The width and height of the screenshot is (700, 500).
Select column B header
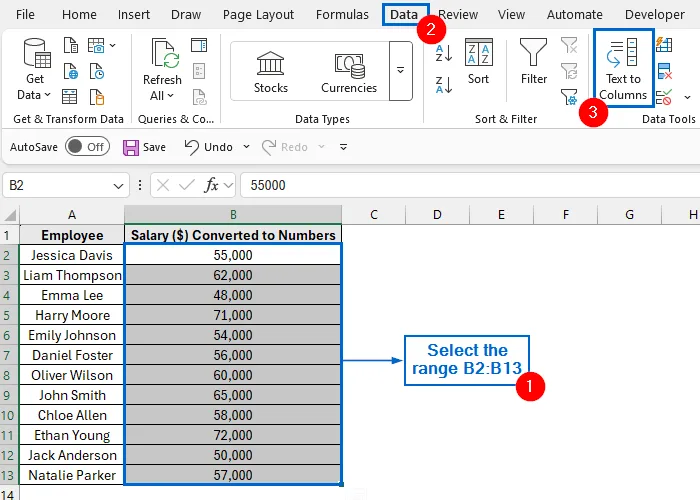click(233, 215)
